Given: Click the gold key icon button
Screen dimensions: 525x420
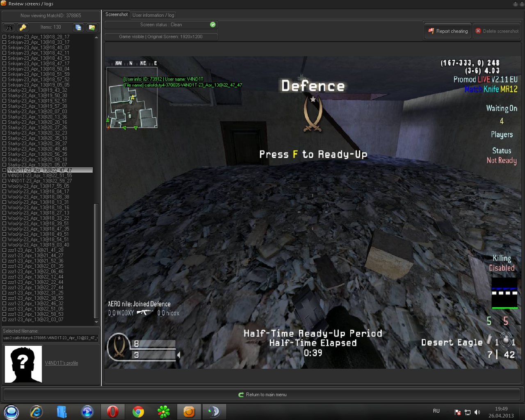Looking at the screenshot, I should 23,27.
